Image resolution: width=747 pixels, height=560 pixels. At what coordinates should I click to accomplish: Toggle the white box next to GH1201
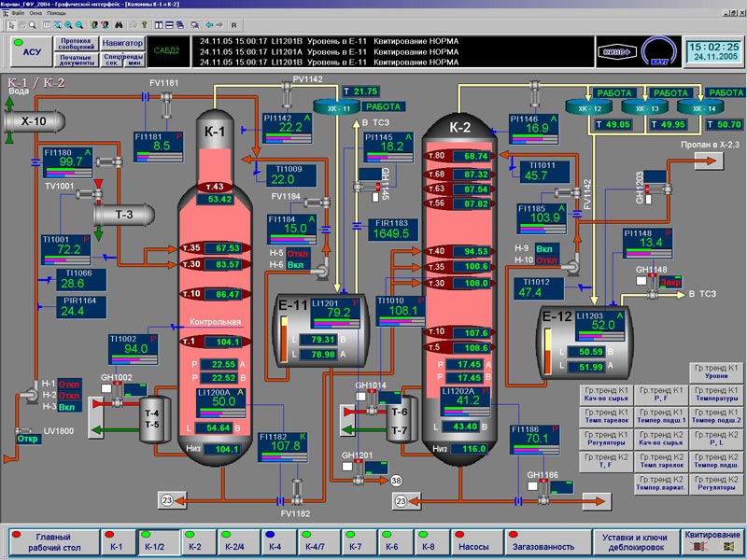coord(347,467)
